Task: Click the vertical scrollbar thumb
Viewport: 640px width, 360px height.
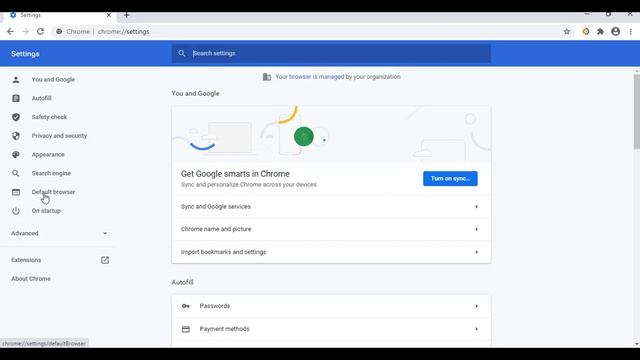Action: [x=637, y=111]
